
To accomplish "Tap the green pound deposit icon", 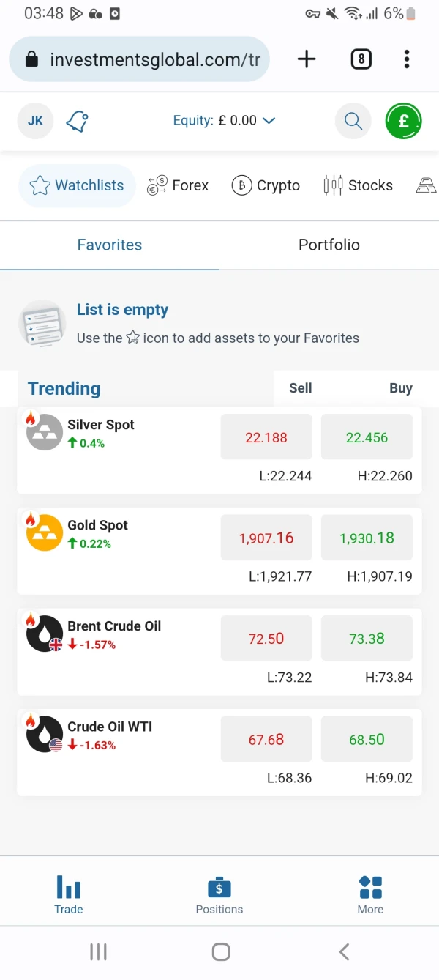I will pyautogui.click(x=404, y=122).
